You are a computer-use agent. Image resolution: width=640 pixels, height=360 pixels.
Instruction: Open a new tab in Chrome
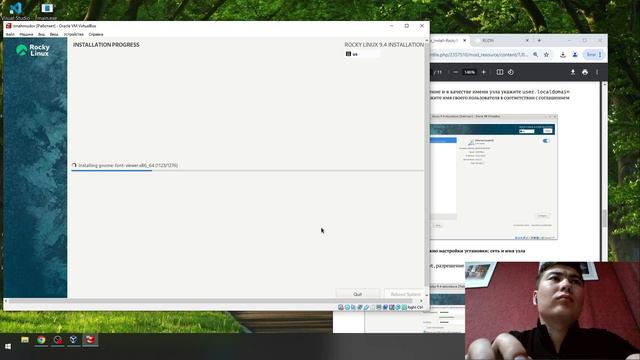[x=539, y=40]
